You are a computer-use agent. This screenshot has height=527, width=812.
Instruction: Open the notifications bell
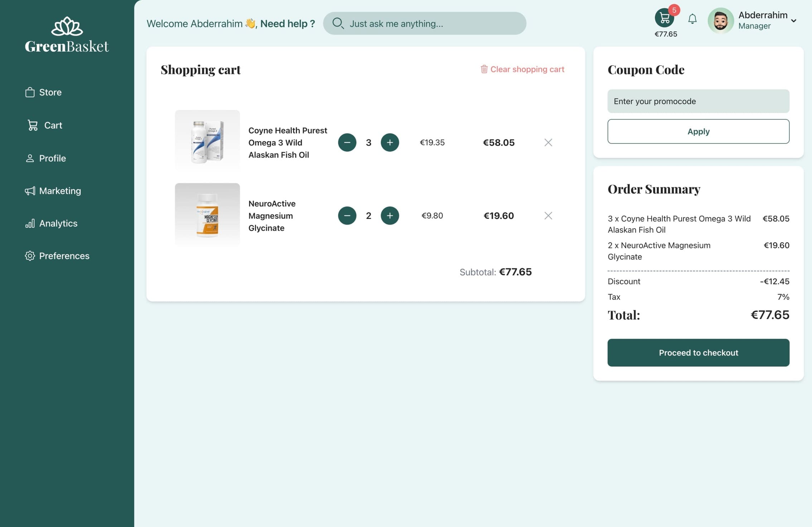point(692,19)
